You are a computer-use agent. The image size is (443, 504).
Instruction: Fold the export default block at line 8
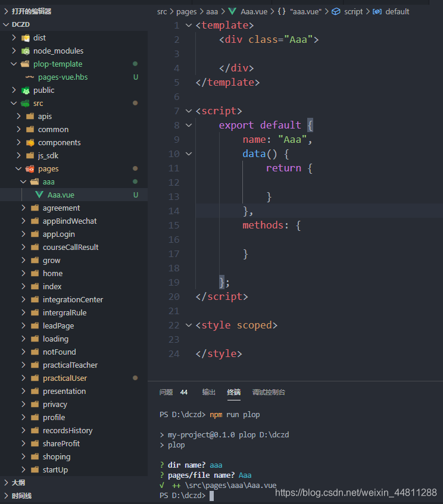click(x=189, y=125)
